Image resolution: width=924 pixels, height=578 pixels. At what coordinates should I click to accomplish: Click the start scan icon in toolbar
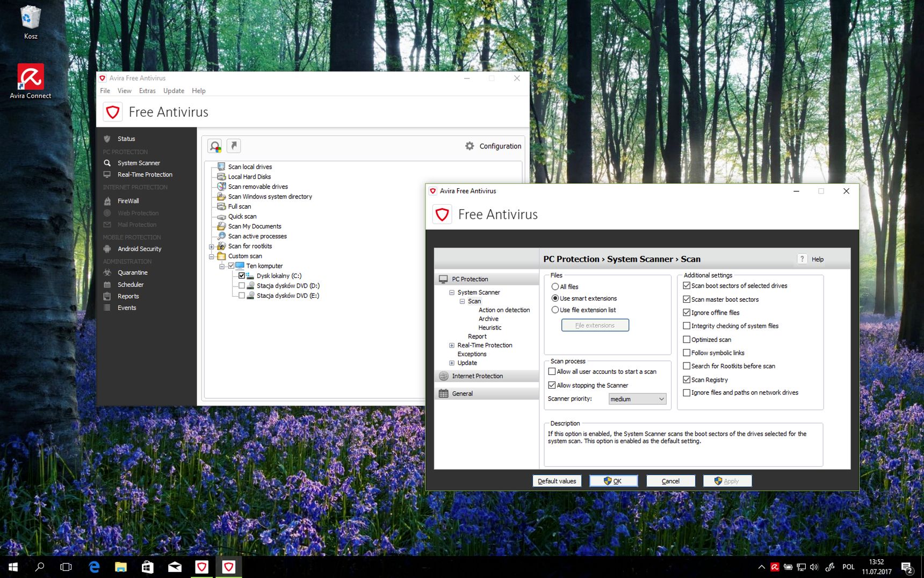point(215,146)
